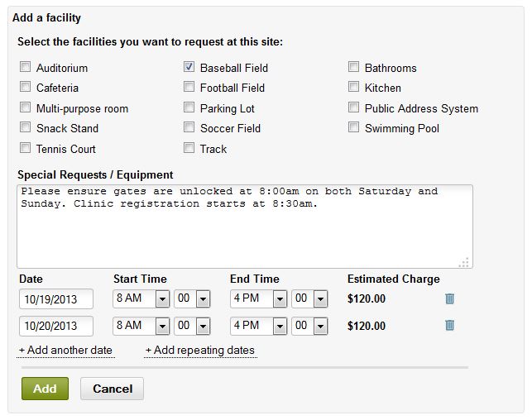
Task: Enable the Auditorium checkbox
Action: 26,68
